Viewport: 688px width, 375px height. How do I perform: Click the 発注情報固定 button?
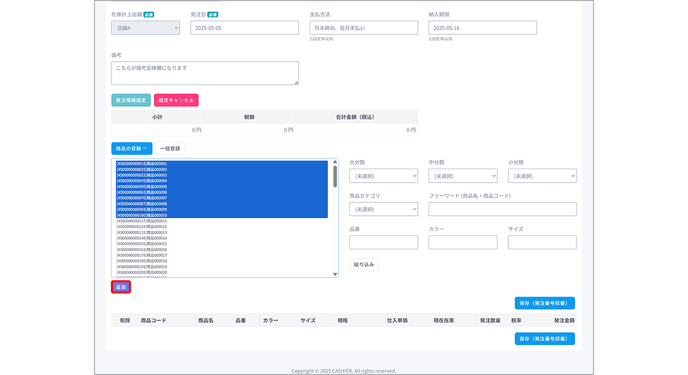[131, 100]
